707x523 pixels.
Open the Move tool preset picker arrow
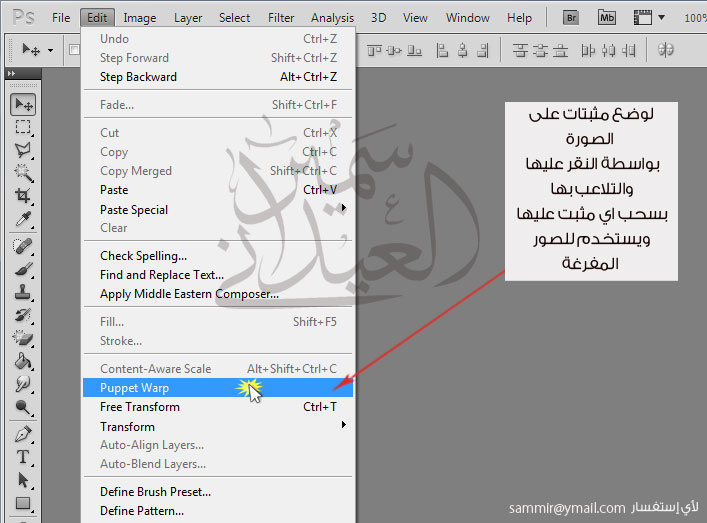click(50, 50)
